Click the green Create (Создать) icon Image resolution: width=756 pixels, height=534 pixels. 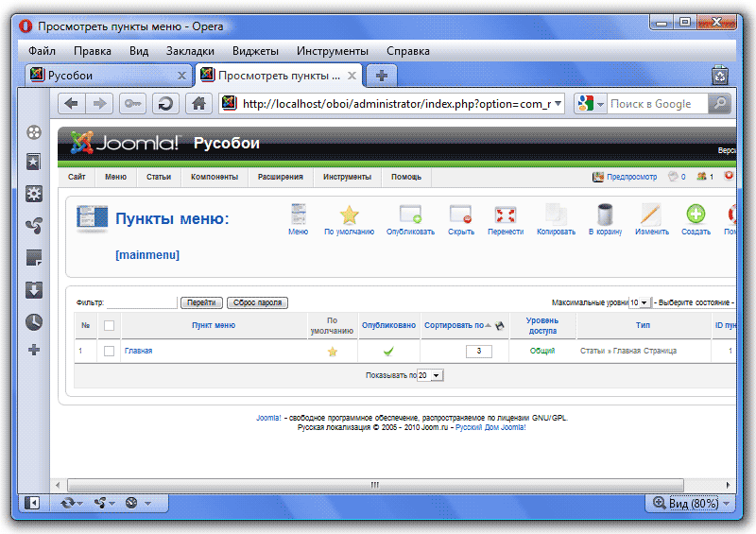click(x=696, y=215)
